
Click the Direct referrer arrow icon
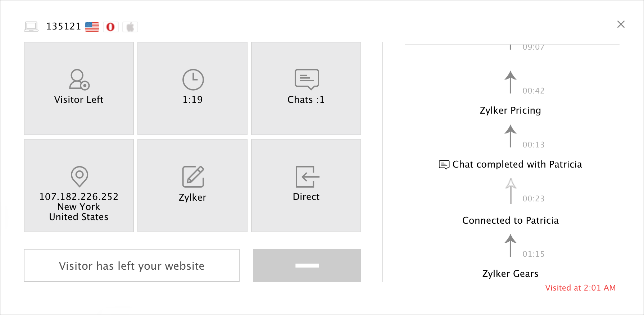coord(307,177)
